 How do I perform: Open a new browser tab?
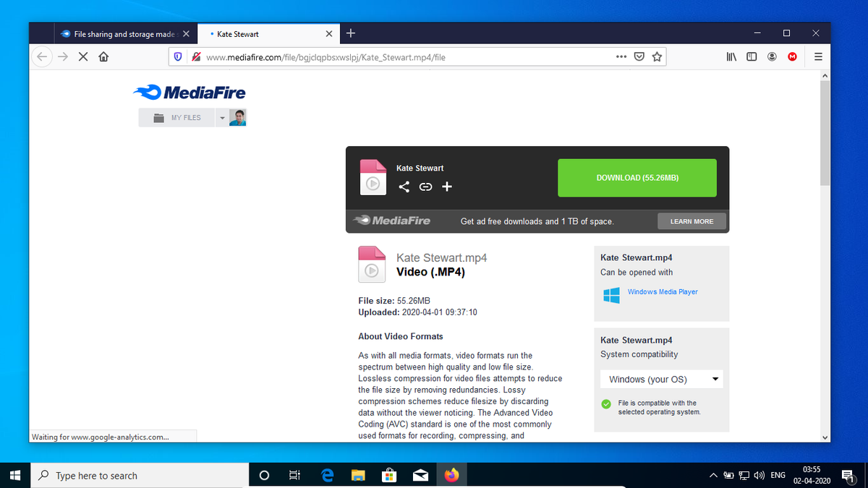point(351,33)
